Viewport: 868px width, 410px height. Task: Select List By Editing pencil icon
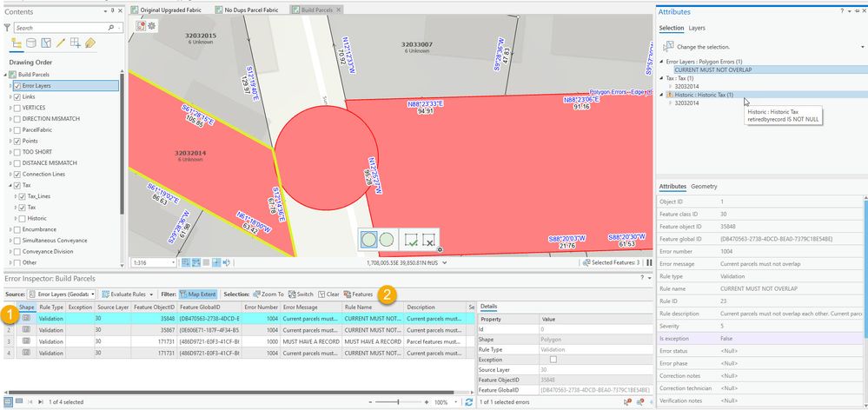tap(61, 43)
